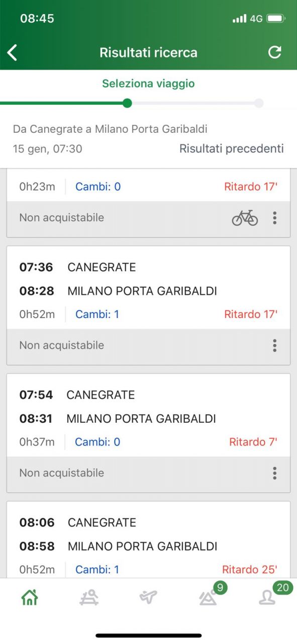Refresh the search results
The height and width of the screenshot is (644, 297).
(x=274, y=52)
